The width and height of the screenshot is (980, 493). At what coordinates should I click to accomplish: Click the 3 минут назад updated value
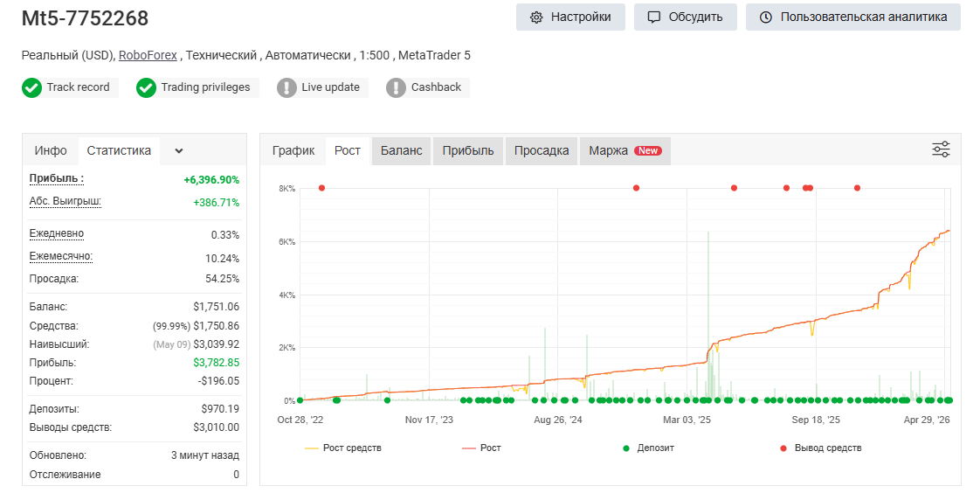point(205,455)
